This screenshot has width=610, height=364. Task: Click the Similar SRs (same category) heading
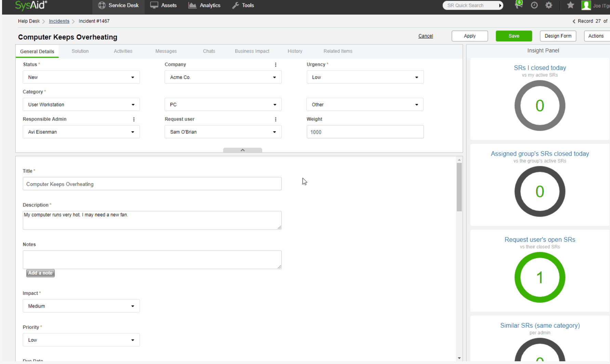[540, 325]
